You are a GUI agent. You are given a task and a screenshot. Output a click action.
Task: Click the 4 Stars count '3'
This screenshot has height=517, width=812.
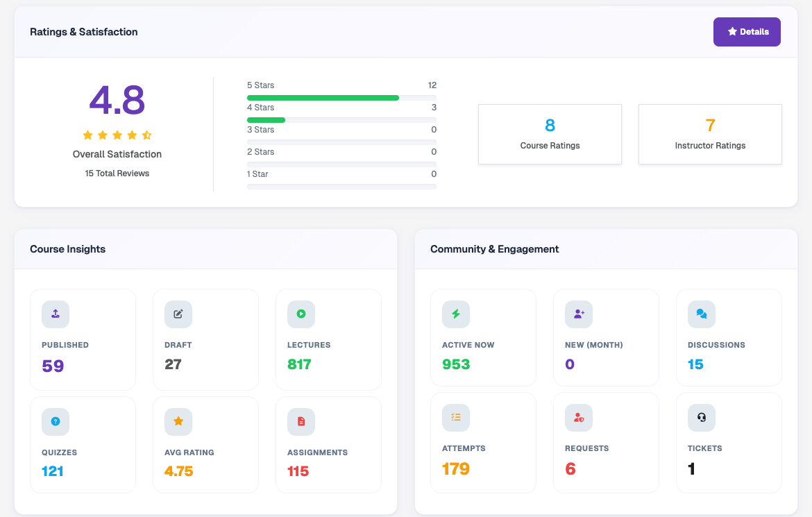pos(434,108)
